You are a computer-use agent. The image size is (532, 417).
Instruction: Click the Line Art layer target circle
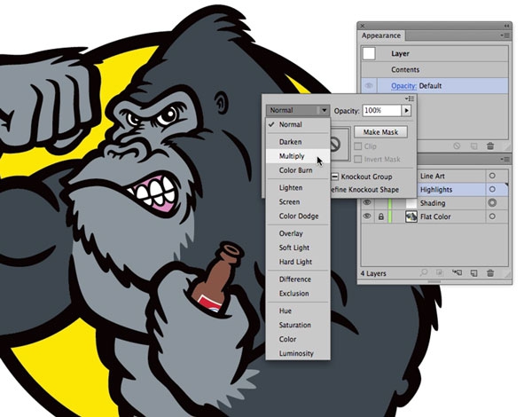click(491, 176)
